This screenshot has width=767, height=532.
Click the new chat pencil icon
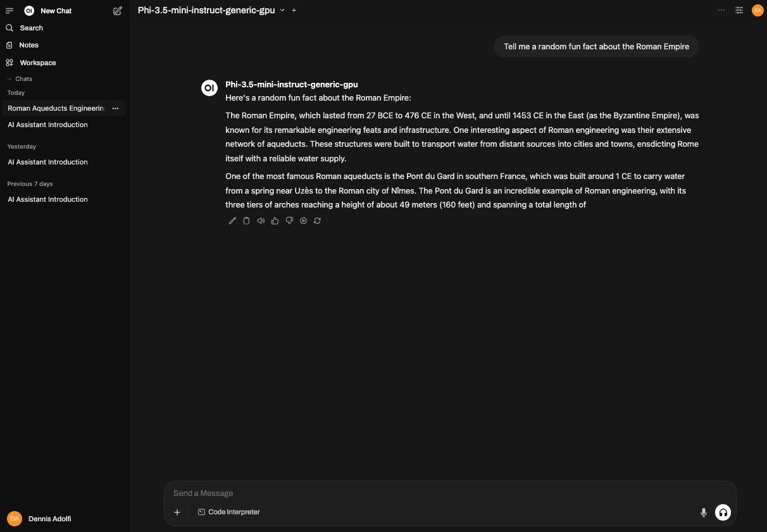(118, 11)
